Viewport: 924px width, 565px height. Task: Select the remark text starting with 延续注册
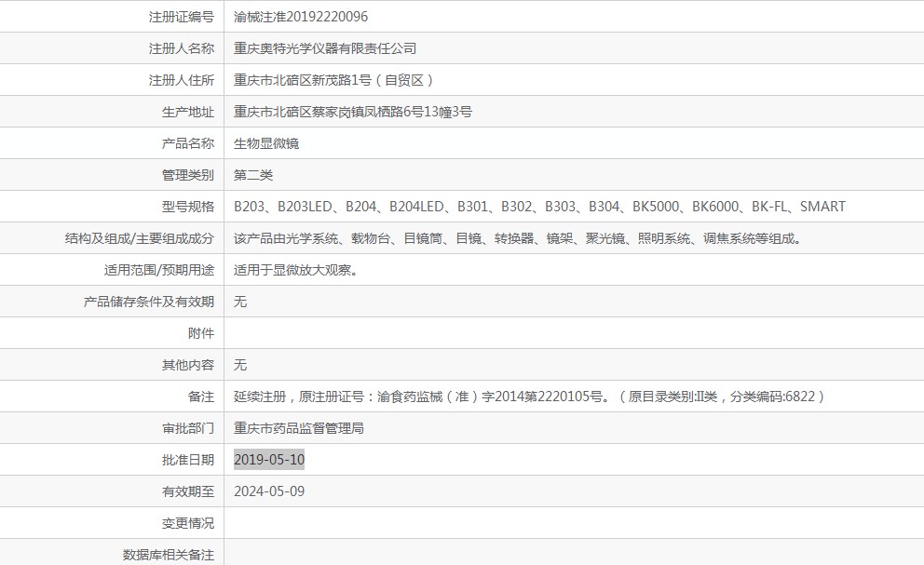(x=529, y=397)
